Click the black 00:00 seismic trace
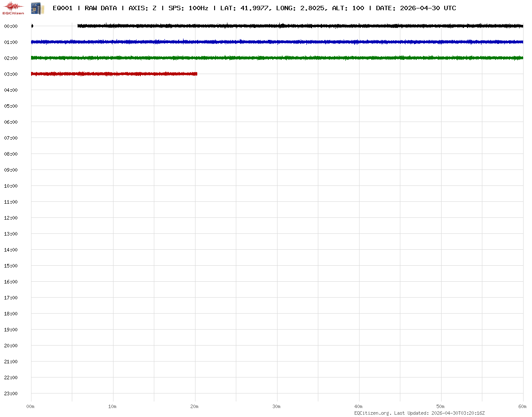Screen dimensions: 532x417 pos(300,26)
